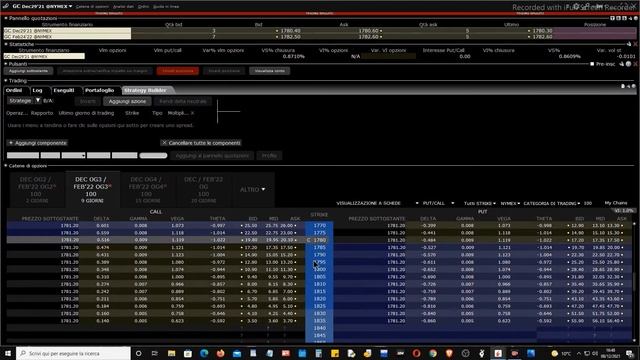Click the 1835 strike cell
This screenshot has height=360, width=640.
pos(319,321)
